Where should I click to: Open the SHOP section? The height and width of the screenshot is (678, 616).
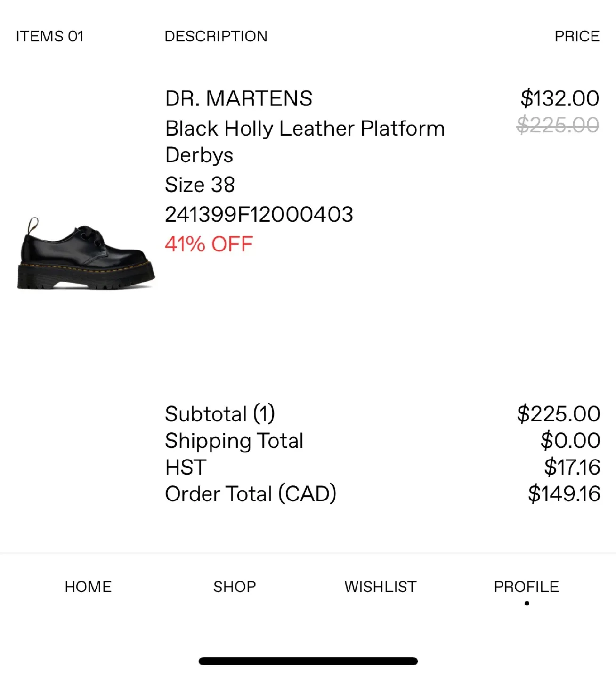[235, 587]
